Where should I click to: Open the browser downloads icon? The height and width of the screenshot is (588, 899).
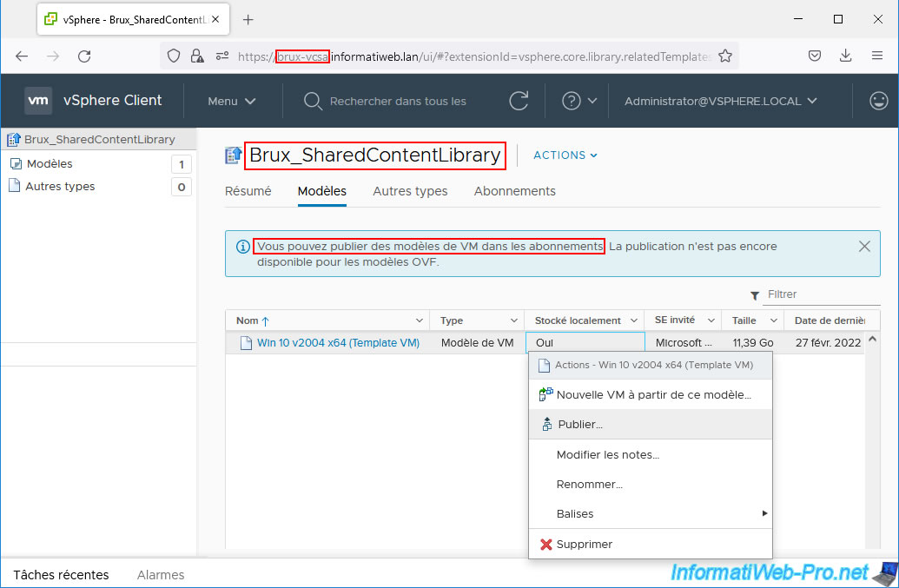tap(846, 56)
